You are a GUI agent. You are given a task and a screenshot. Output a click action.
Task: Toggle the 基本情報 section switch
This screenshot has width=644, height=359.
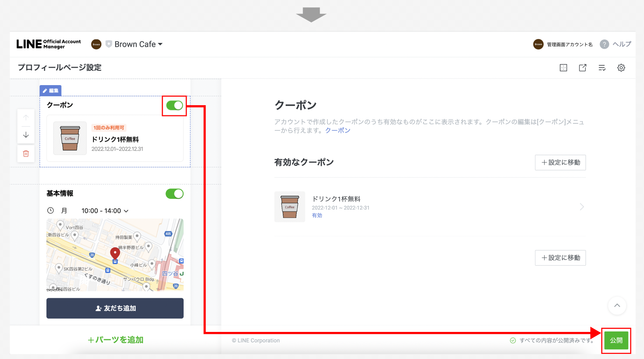[x=174, y=194]
